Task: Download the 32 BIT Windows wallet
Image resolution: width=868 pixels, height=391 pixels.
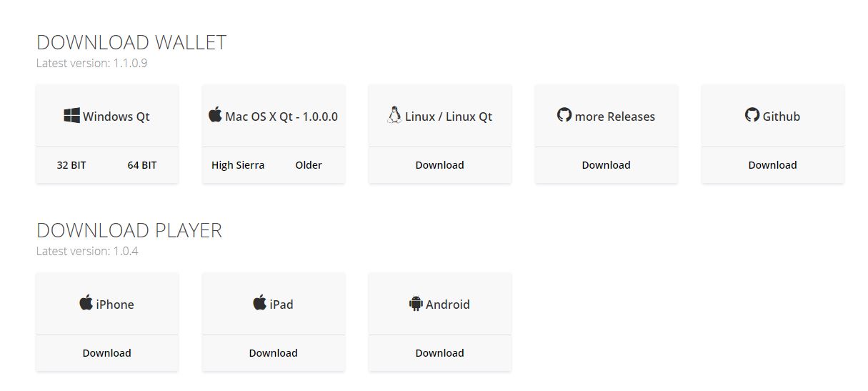Action: coord(71,165)
